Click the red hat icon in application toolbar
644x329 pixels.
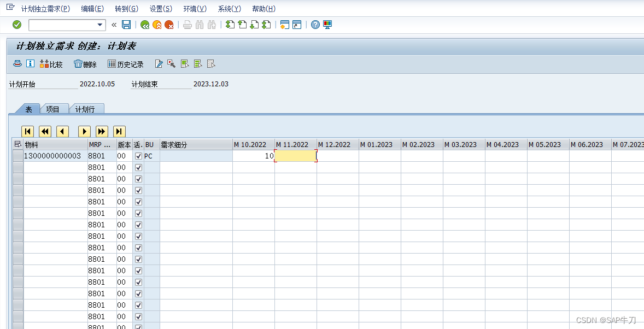click(17, 63)
